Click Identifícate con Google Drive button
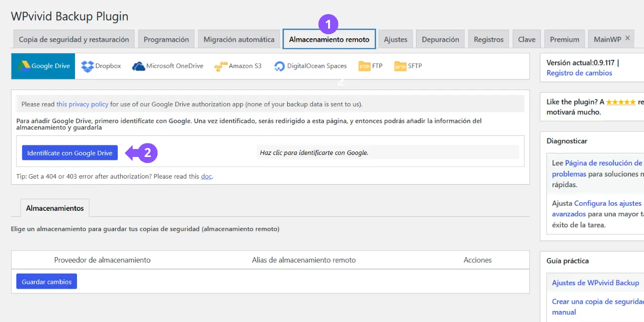Viewport: 644px width, 322px height. [70, 153]
